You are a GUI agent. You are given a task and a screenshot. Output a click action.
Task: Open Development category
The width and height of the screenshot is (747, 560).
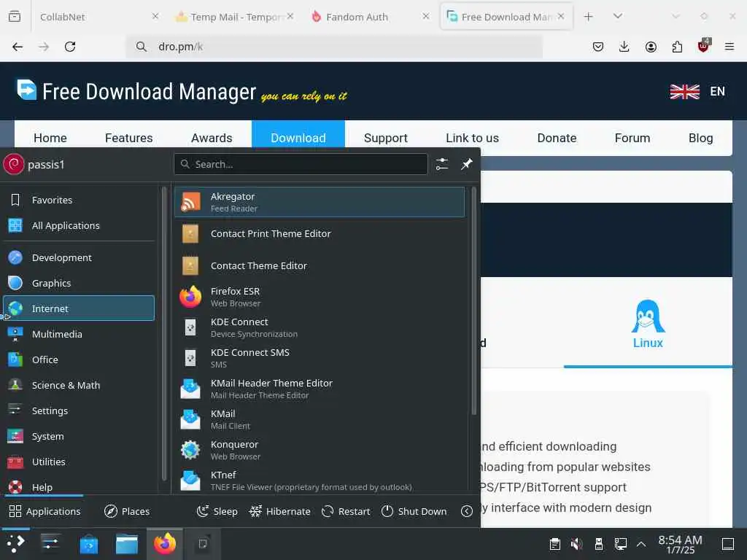[79, 257]
